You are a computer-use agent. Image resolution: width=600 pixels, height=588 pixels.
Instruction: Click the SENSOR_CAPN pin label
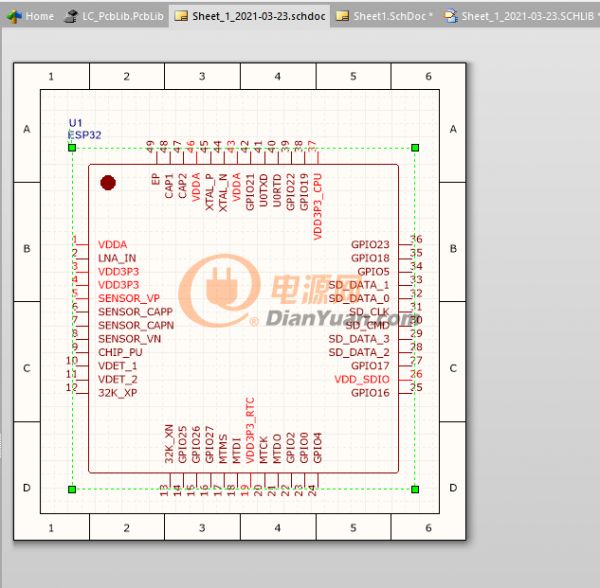(136, 326)
